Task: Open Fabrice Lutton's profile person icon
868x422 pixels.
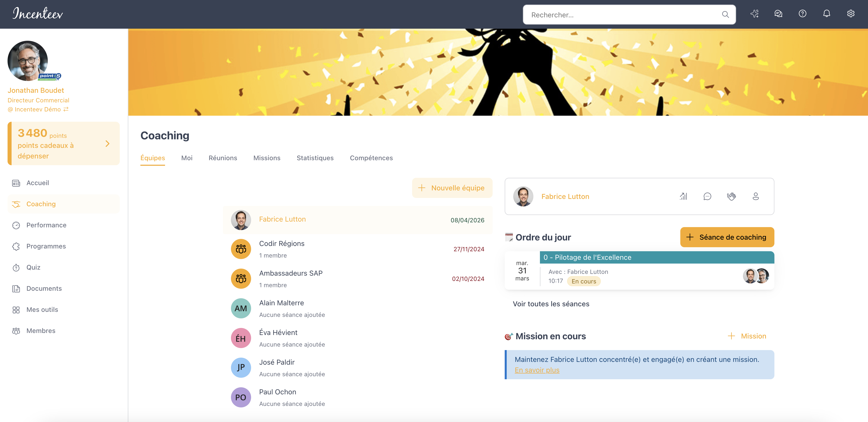Action: pyautogui.click(x=756, y=196)
